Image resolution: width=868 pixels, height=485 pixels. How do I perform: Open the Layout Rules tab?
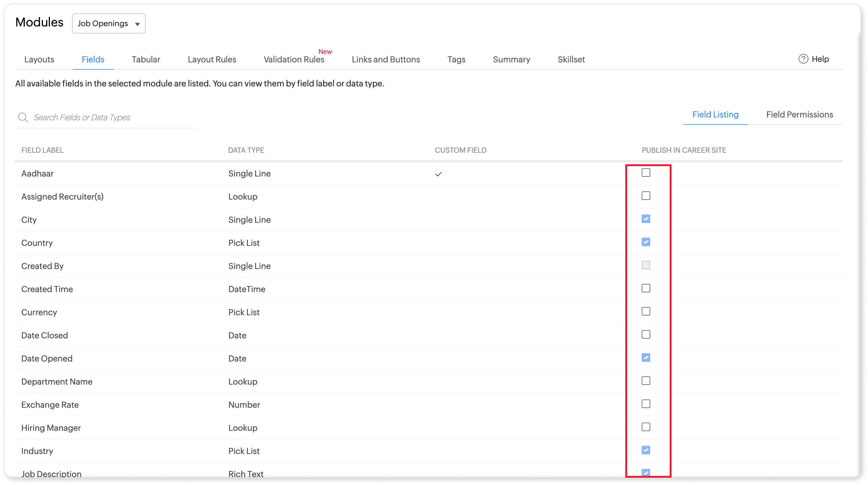click(212, 60)
